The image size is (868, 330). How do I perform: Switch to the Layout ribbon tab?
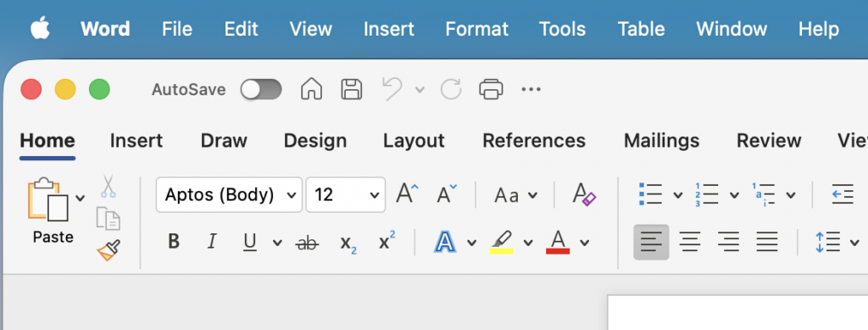pos(414,141)
